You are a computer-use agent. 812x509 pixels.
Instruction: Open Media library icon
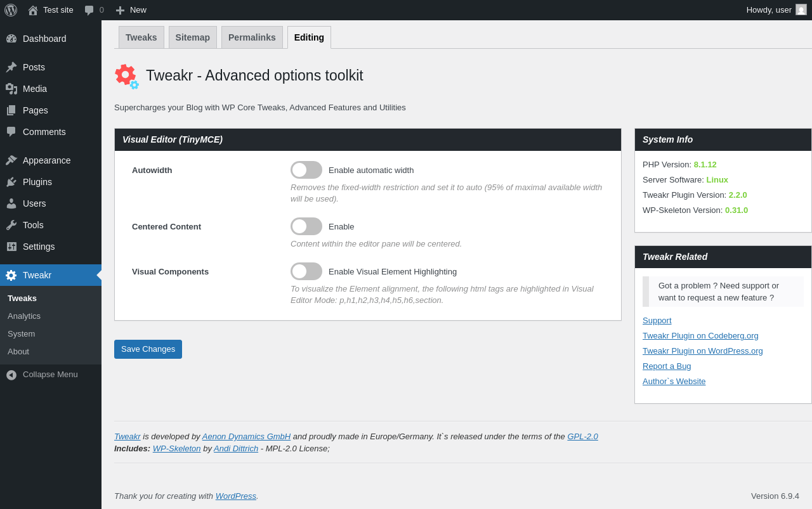(11, 89)
